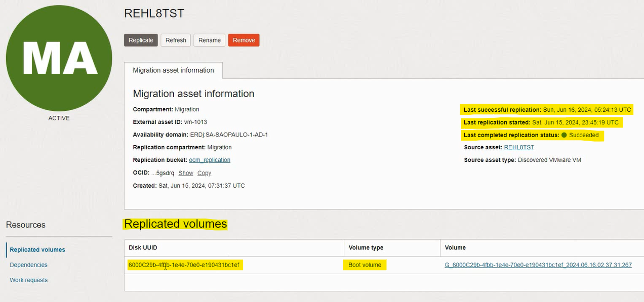Screen dimensions: 644x302
Task: Open Work requests in Resources list
Action: (x=28, y=280)
